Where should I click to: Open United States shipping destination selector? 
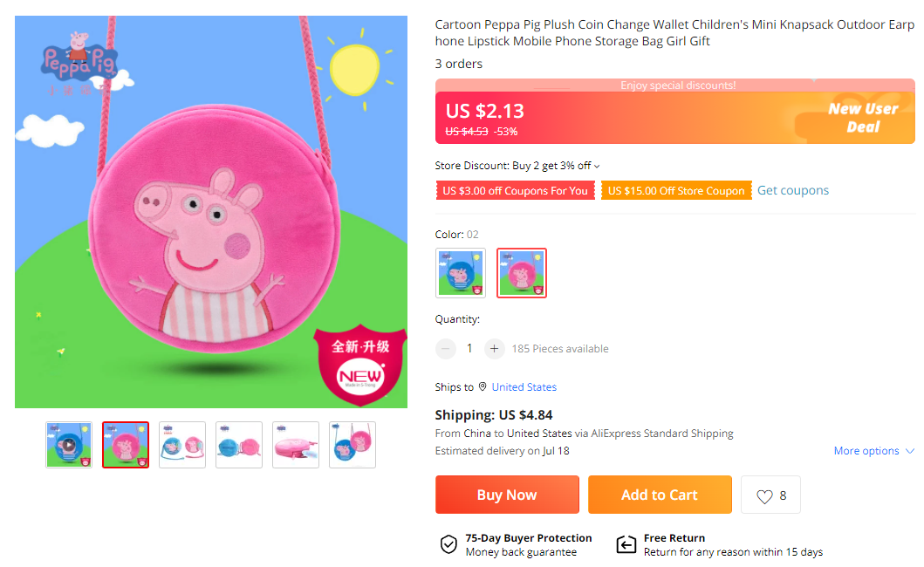coord(524,386)
